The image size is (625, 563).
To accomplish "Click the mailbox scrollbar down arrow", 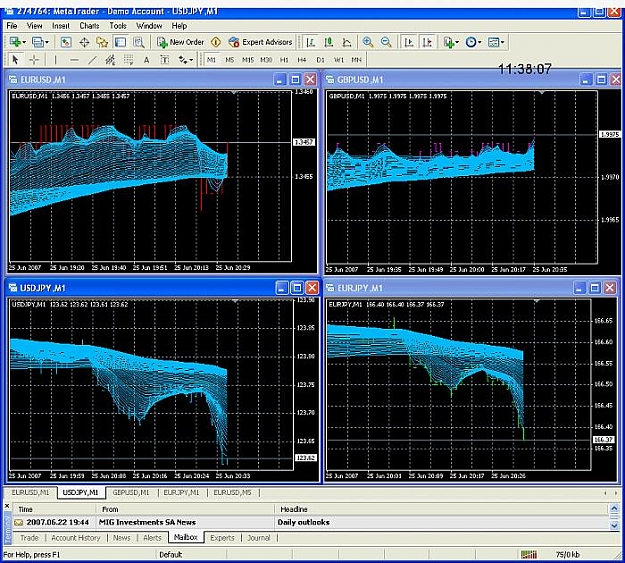I will (x=614, y=526).
